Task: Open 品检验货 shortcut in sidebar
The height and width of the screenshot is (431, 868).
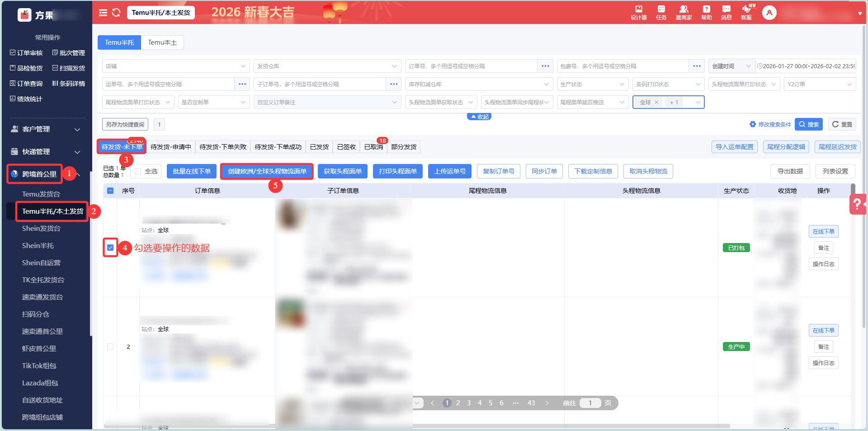Action: tap(26, 68)
